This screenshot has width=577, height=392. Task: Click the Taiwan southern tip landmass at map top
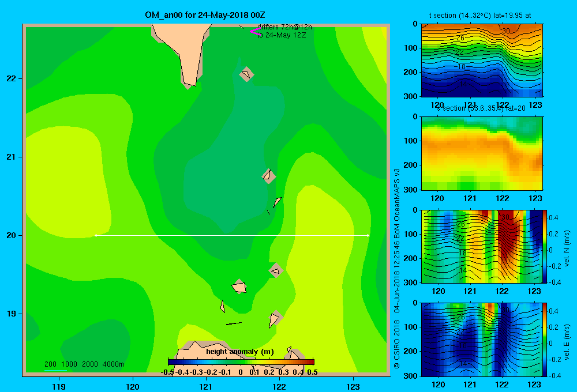(x=183, y=51)
